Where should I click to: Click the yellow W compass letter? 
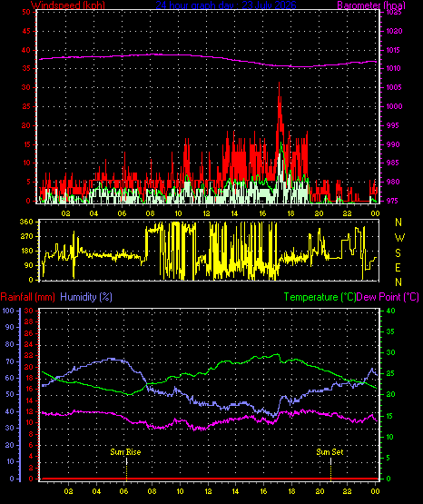click(399, 238)
